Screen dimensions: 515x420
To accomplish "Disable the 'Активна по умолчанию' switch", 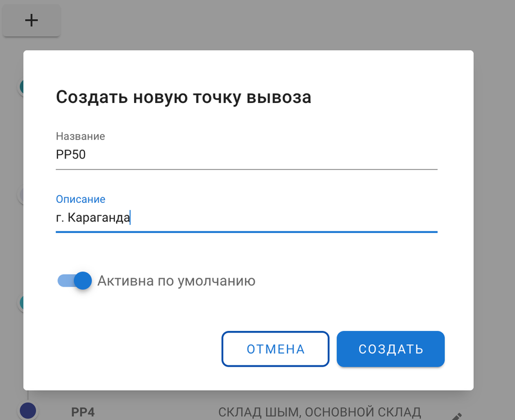I will (x=75, y=281).
